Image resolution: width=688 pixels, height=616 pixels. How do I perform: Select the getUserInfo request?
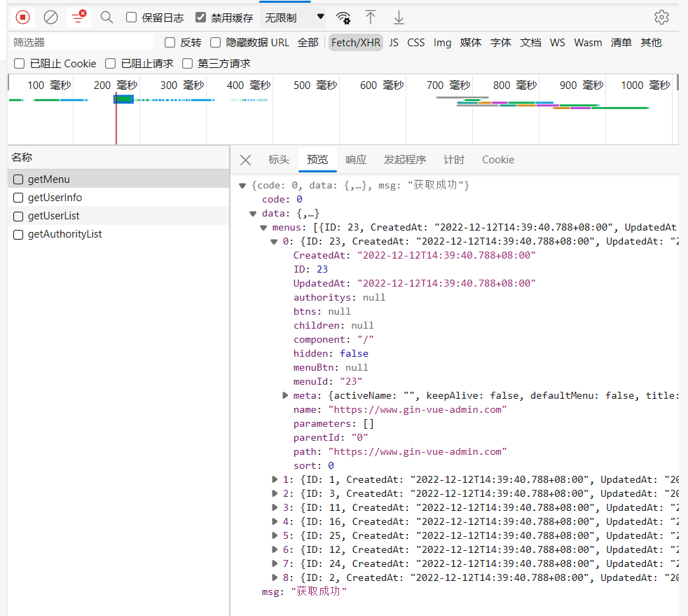(x=55, y=198)
